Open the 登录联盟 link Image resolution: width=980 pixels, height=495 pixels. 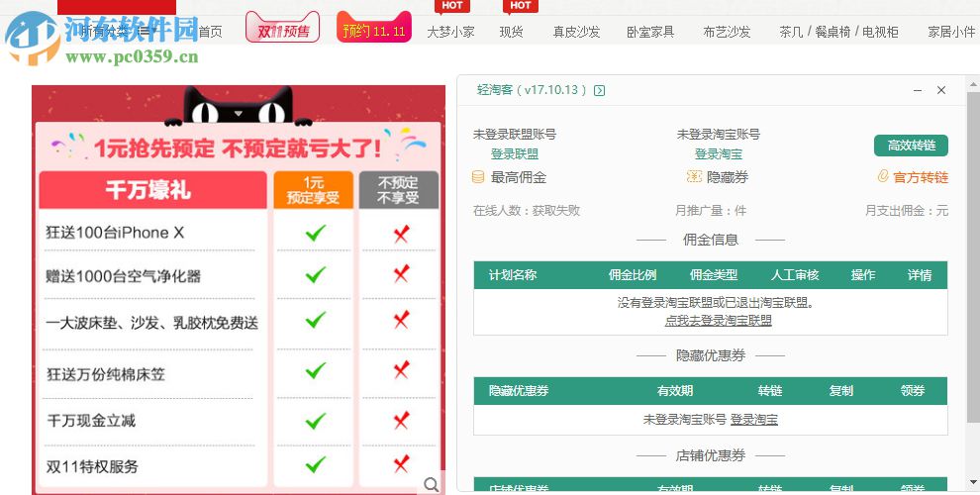[515, 153]
